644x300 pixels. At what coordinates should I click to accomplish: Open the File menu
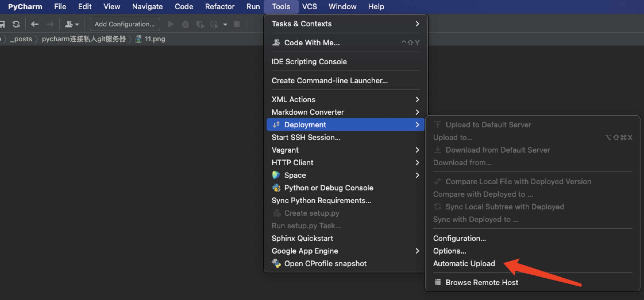[60, 7]
